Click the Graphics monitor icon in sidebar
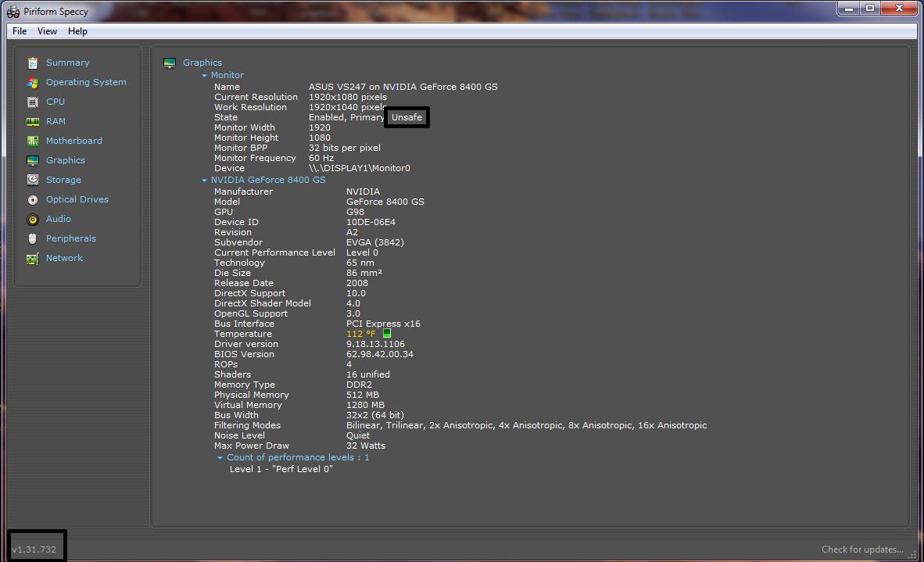The image size is (924, 562). (32, 160)
